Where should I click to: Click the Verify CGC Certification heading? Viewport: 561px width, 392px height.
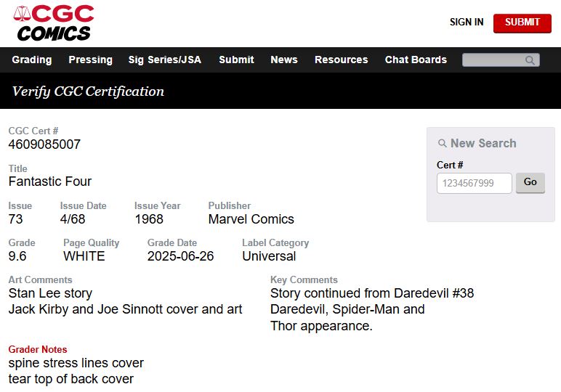[88, 91]
